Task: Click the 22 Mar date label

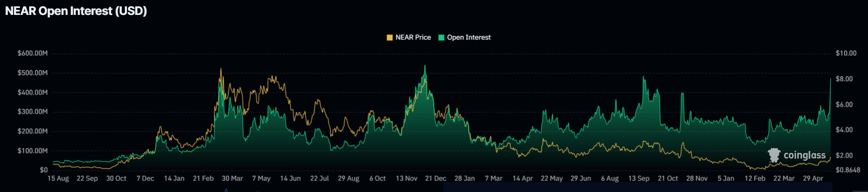Action: tap(784, 178)
